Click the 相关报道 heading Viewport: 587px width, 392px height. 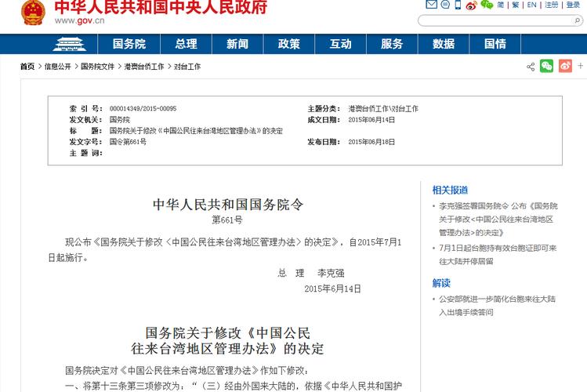pyautogui.click(x=450, y=191)
